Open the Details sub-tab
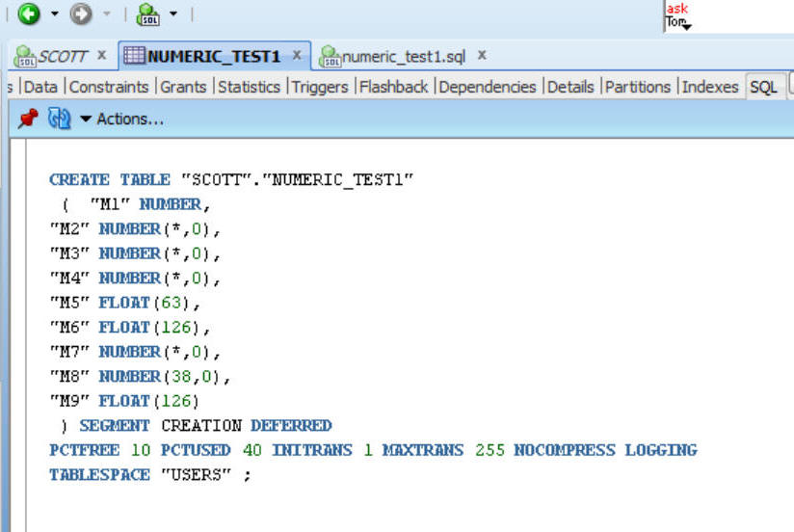The image size is (794, 532). (x=570, y=87)
